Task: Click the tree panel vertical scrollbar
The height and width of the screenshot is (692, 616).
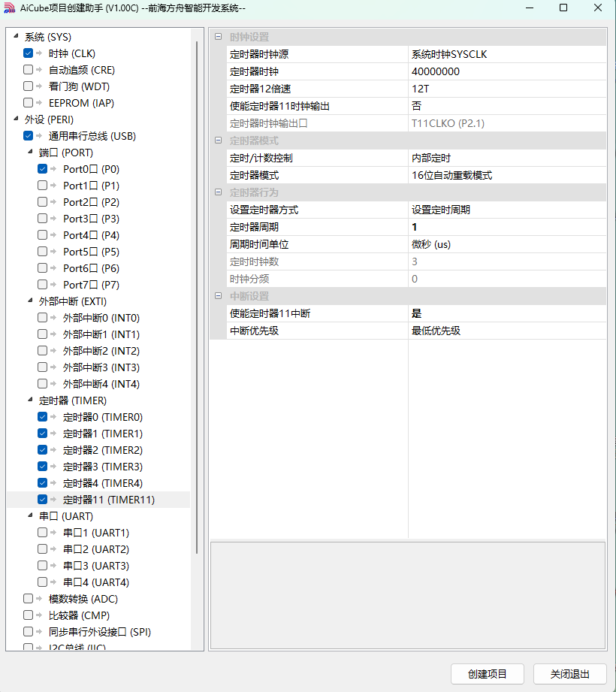Action: pyautogui.click(x=197, y=298)
